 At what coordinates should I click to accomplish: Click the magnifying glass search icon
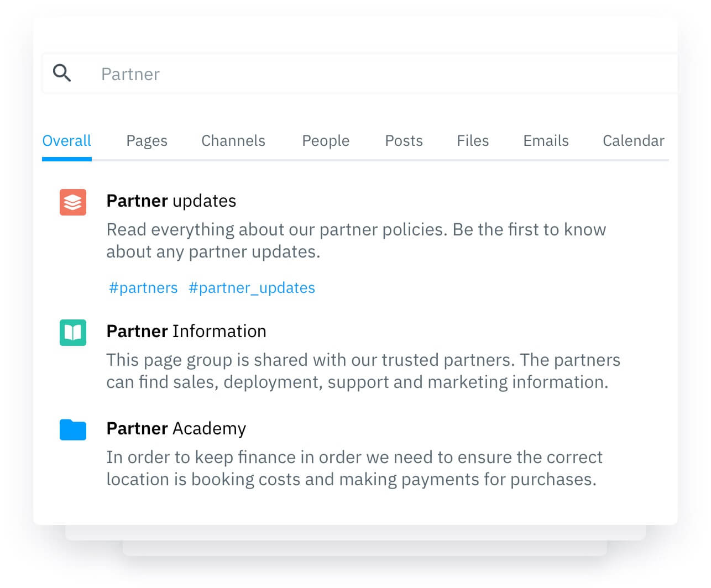click(x=62, y=73)
